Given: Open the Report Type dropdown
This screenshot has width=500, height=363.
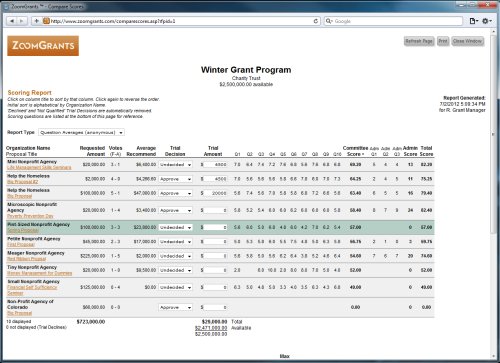Looking at the screenshot, I should click(81, 132).
